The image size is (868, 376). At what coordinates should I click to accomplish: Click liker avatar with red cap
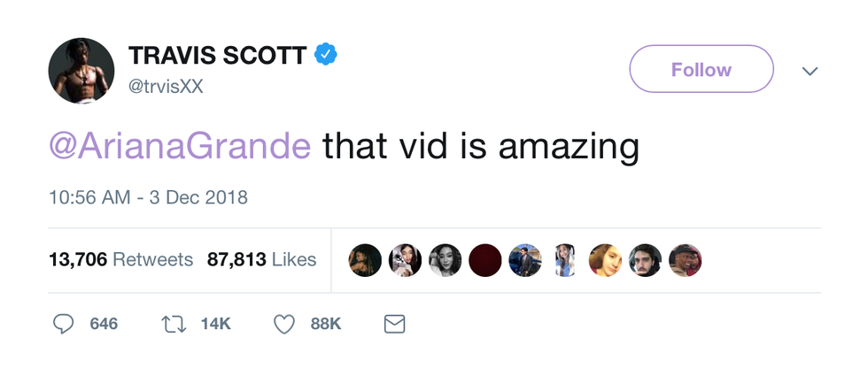coord(685,260)
